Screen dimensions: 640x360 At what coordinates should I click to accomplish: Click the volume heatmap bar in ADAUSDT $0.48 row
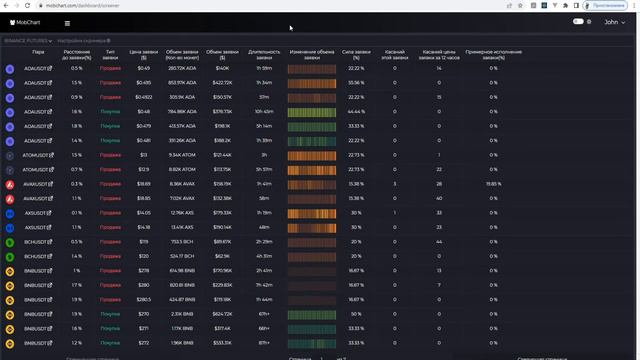tap(312, 112)
